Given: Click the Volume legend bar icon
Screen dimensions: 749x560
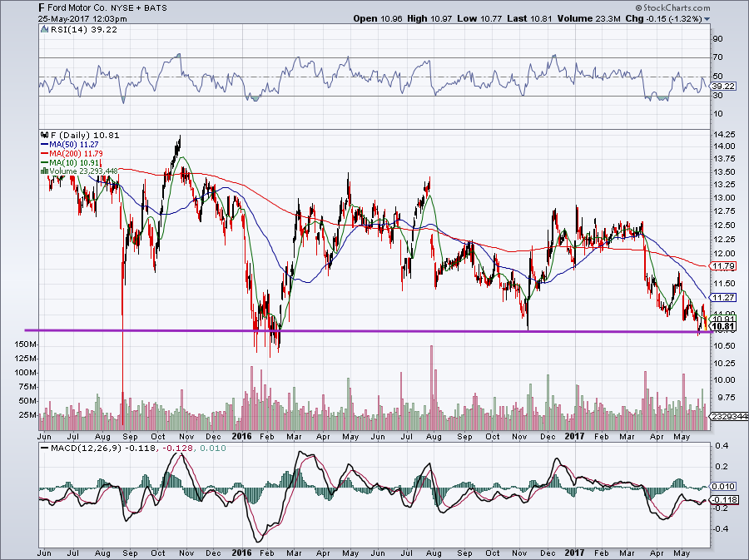Looking at the screenshot, I should 44,171.
